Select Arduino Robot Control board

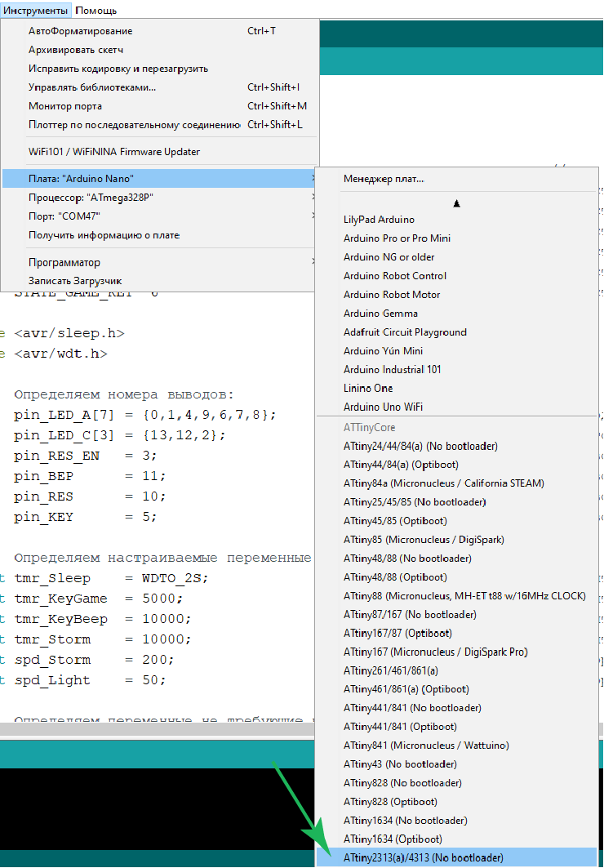pos(457,276)
